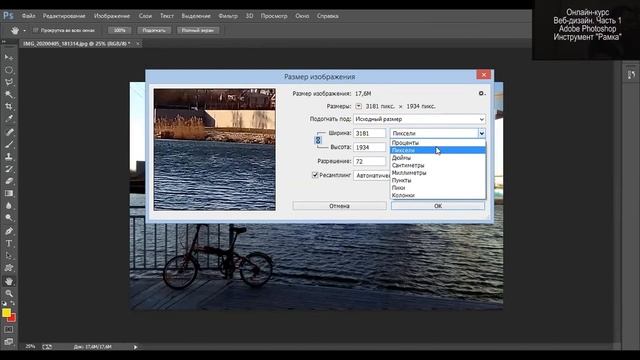Swap foreground and background colors

(x=13, y=303)
